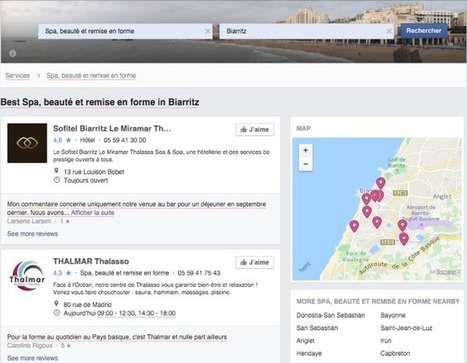Zoom in on the map
This screenshot has height=363, width=467.
[306, 150]
